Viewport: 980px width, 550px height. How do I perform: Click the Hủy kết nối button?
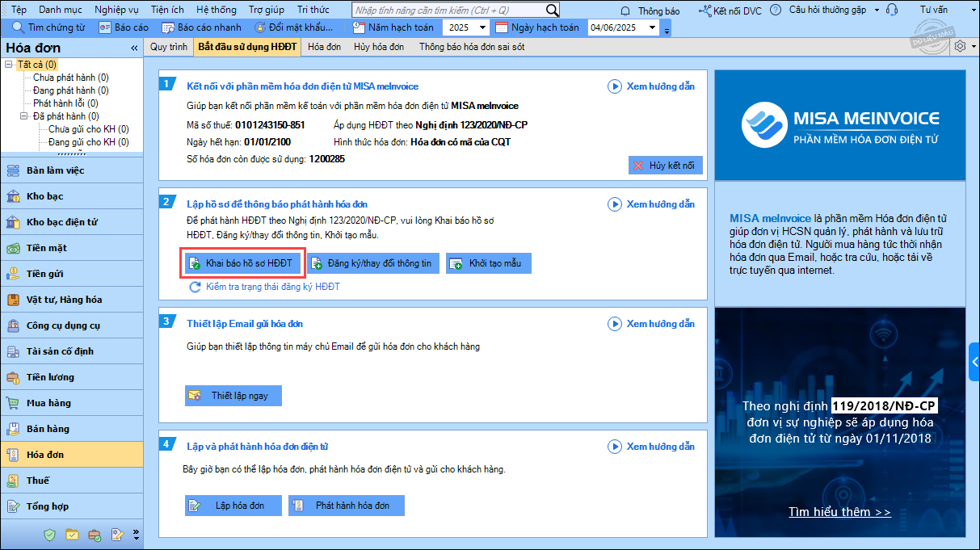[666, 166]
